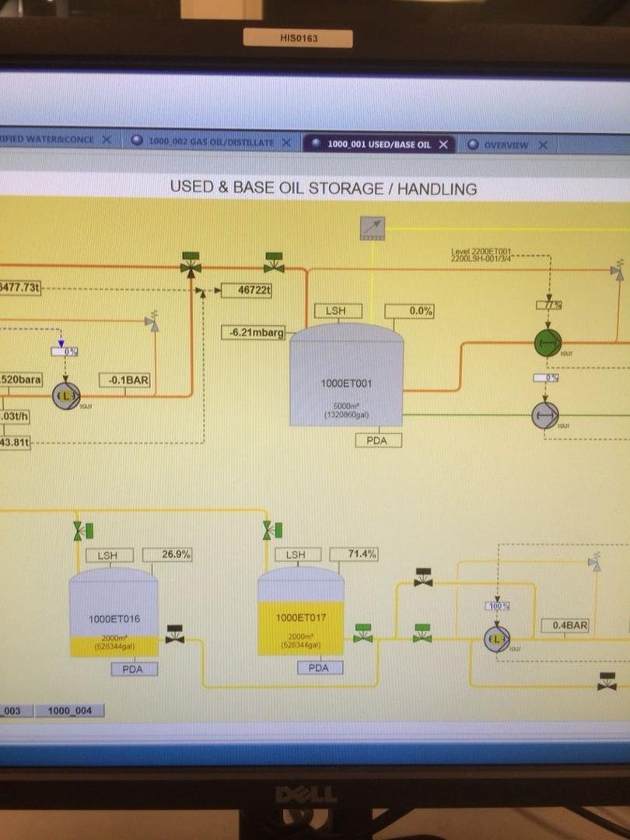Select the green valve beside the 46722t reading
The width and height of the screenshot is (630, 840).
click(x=274, y=262)
